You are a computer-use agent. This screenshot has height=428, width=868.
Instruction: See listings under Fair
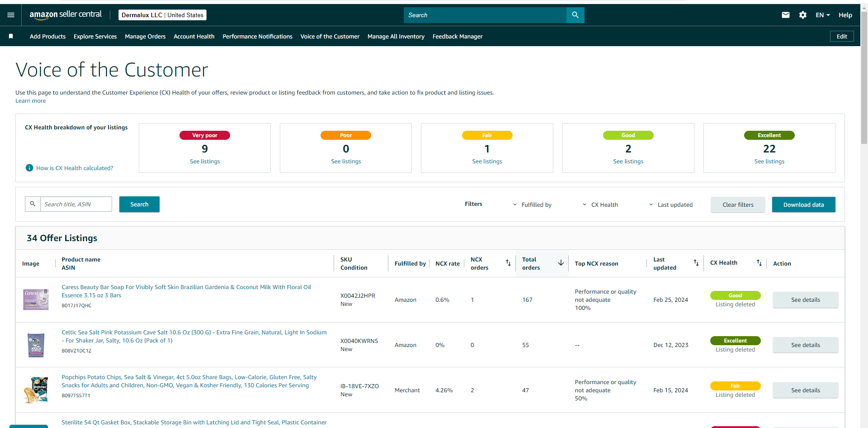[x=487, y=161]
